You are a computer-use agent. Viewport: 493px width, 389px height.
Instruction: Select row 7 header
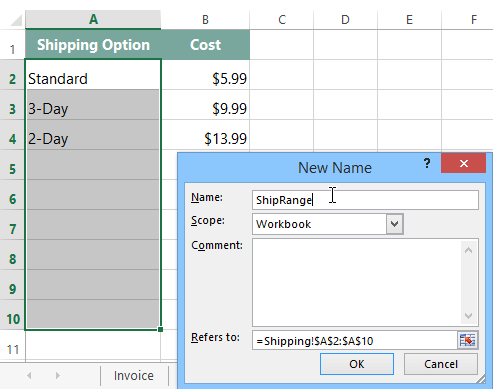(12, 225)
